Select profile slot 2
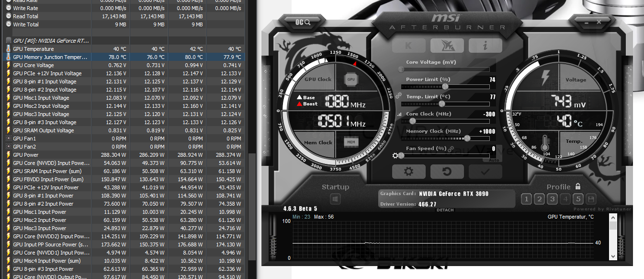 (x=539, y=199)
